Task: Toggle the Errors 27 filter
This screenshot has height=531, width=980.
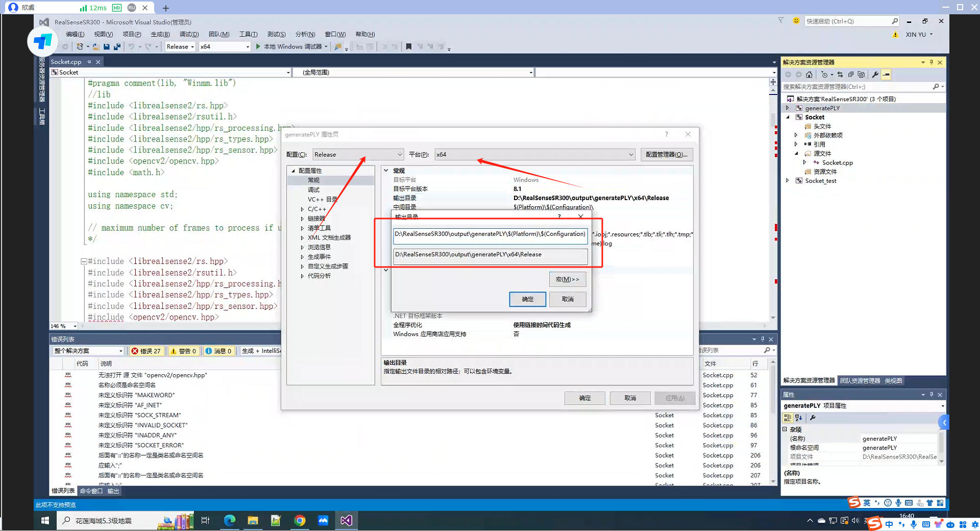Action: pyautogui.click(x=145, y=351)
